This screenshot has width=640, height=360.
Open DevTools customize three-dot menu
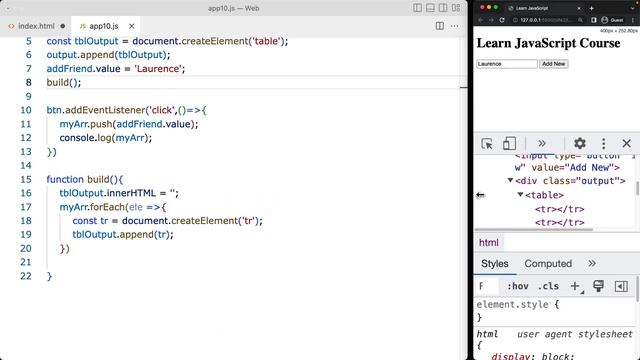tap(604, 143)
